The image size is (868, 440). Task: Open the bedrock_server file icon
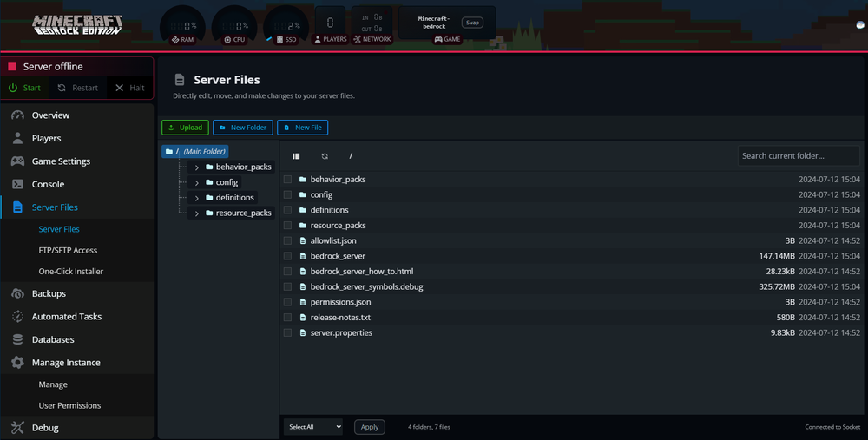coord(303,256)
